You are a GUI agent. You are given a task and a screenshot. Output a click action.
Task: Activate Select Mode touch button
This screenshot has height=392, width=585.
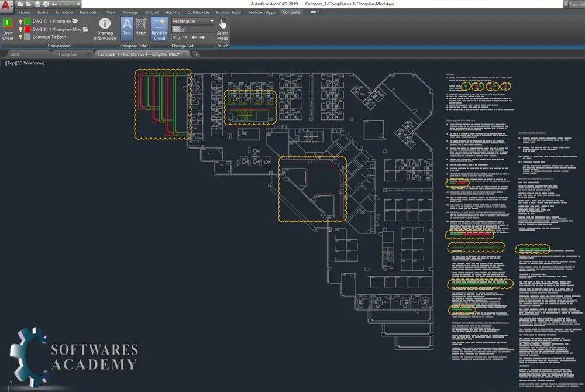tap(222, 29)
